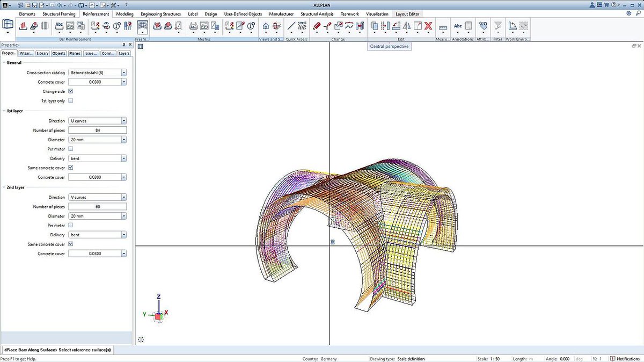Check Per meter under 2nd layer

71,226
